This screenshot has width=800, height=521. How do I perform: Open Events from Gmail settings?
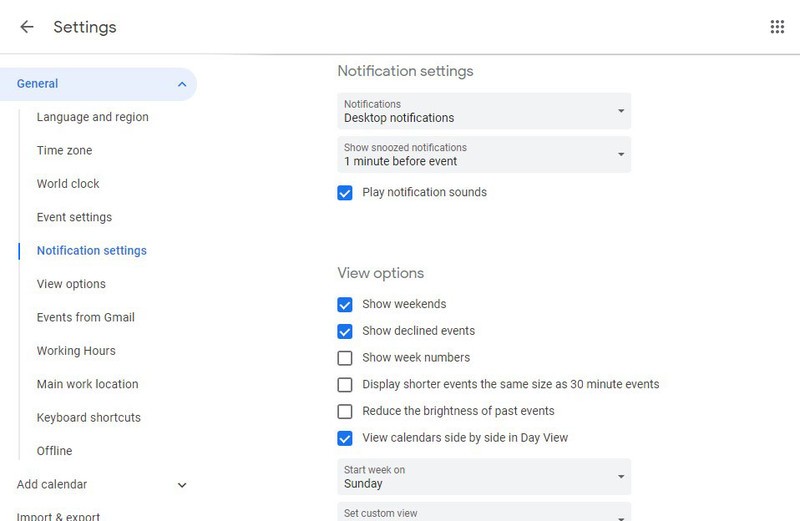point(86,317)
